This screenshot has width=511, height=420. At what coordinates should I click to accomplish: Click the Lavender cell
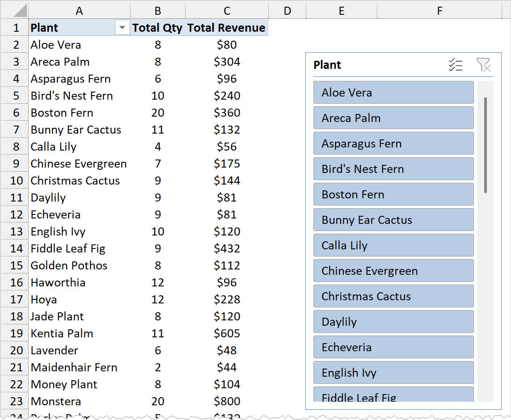click(x=79, y=350)
